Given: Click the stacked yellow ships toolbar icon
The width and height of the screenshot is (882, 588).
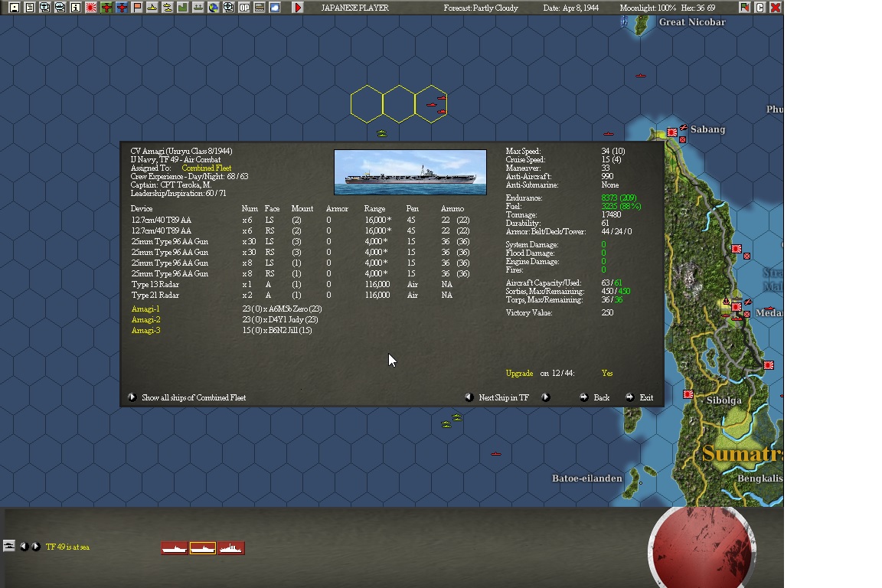Looking at the screenshot, I should pyautogui.click(x=167, y=8).
